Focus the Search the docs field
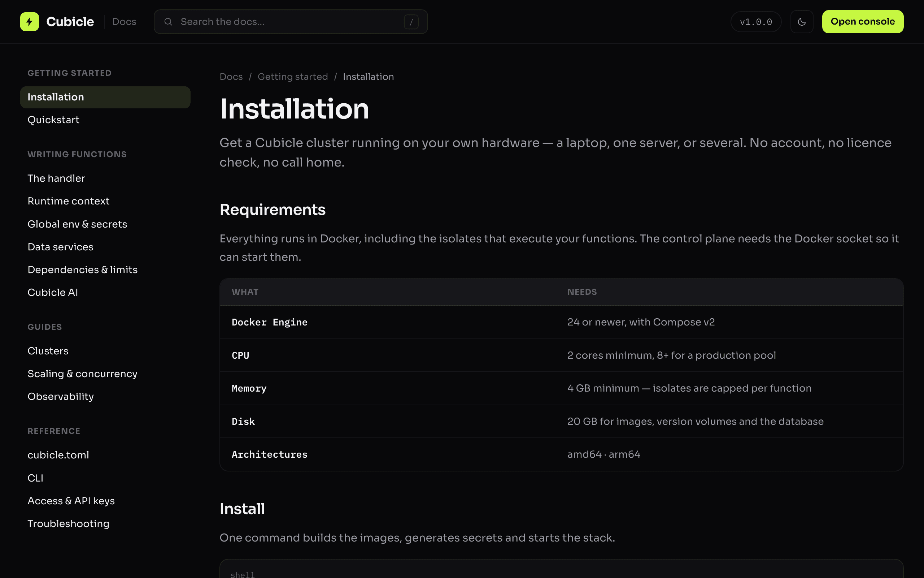 click(291, 22)
